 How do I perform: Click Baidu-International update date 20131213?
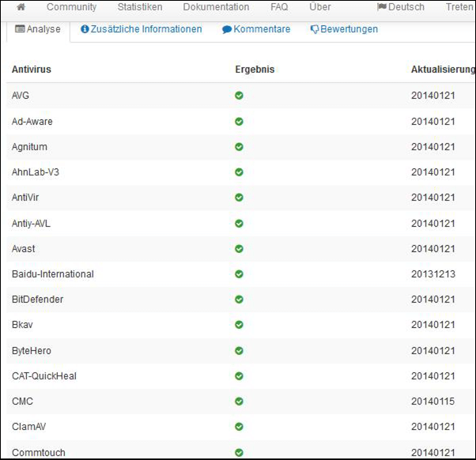tap(433, 274)
